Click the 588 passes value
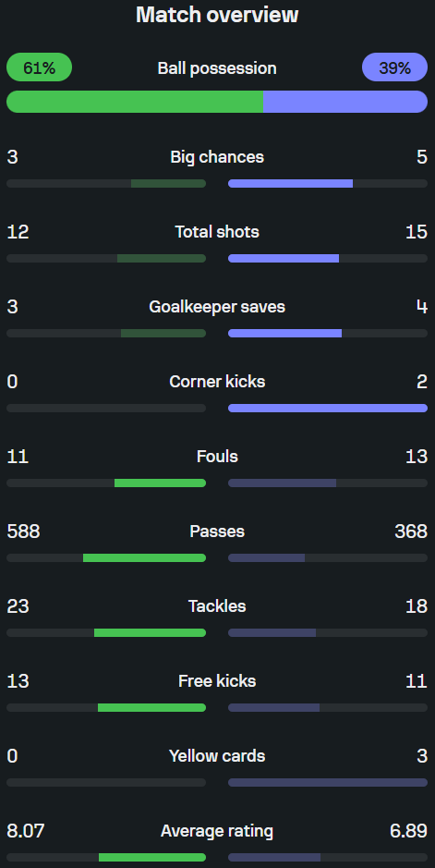Image resolution: width=435 pixels, height=868 pixels. pos(23,532)
